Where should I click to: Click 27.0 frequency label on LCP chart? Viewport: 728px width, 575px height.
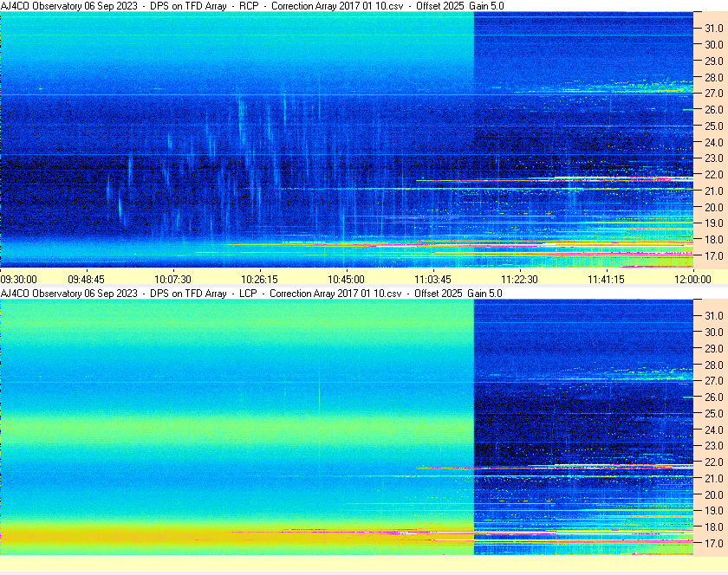pyautogui.click(x=714, y=381)
